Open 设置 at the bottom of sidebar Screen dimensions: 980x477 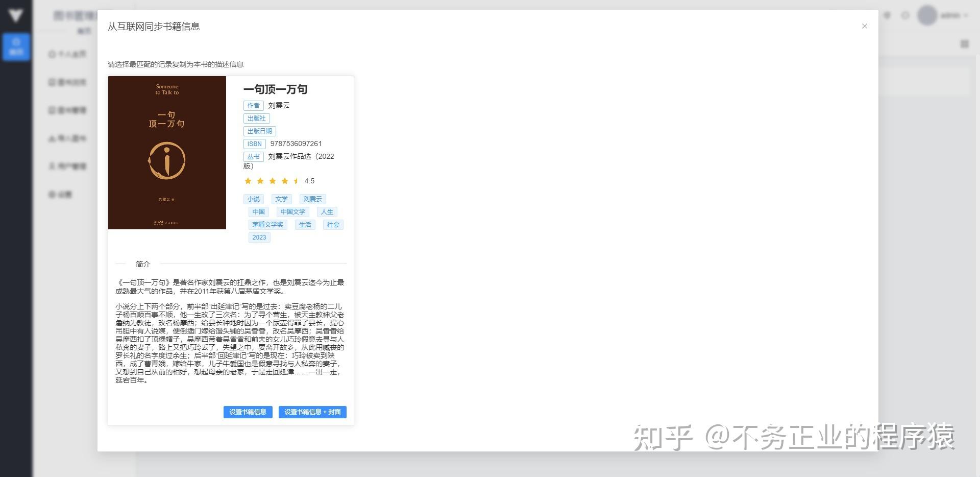point(60,194)
